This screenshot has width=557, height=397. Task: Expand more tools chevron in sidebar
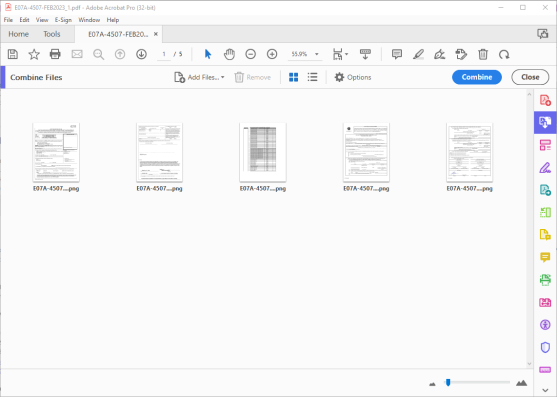click(x=545, y=391)
